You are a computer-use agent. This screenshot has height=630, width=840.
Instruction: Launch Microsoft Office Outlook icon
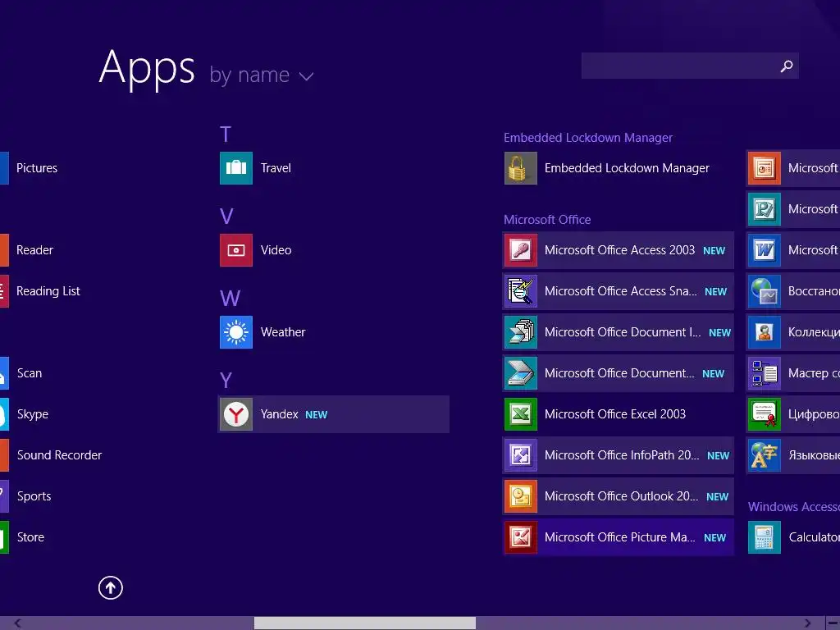point(520,496)
